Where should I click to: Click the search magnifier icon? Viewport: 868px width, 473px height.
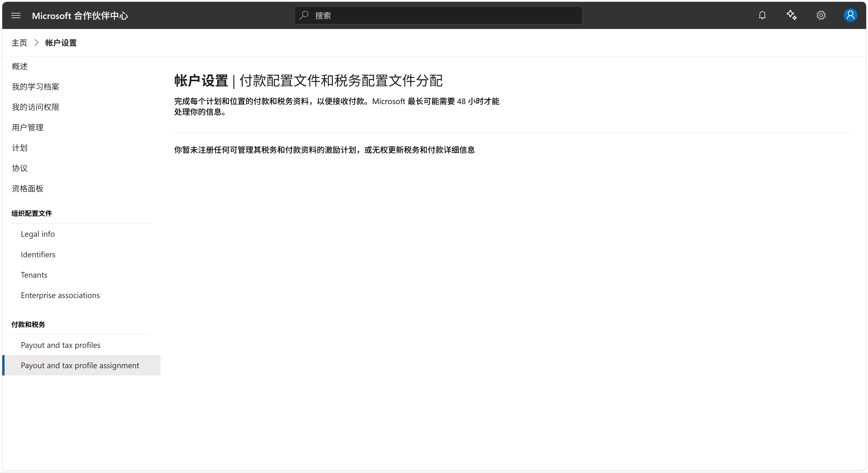pos(304,15)
